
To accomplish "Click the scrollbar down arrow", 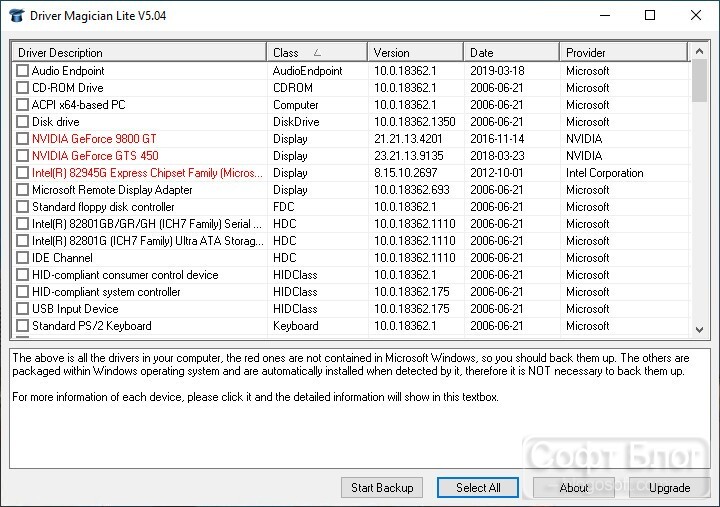I will coord(699,329).
